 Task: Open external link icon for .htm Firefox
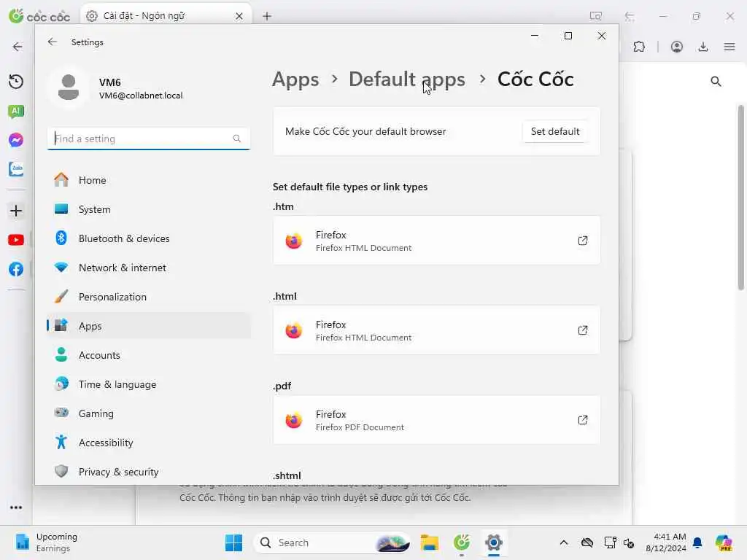tap(583, 241)
